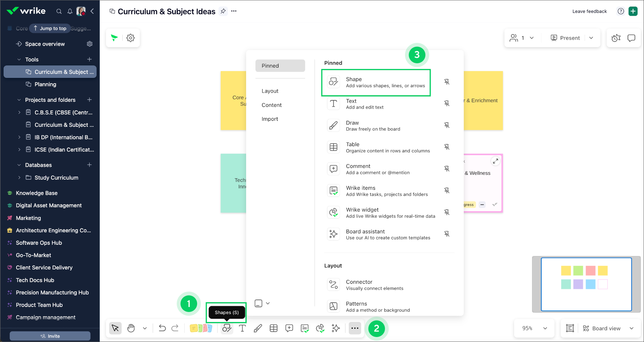Expand the ICSE folder
644x342 pixels.
(19, 149)
